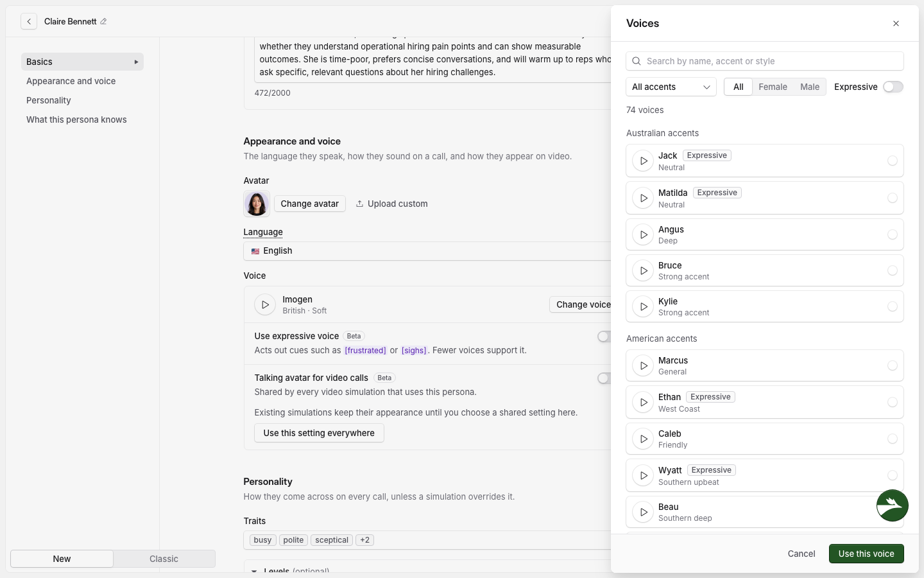Play the Beau voice sample

click(643, 512)
